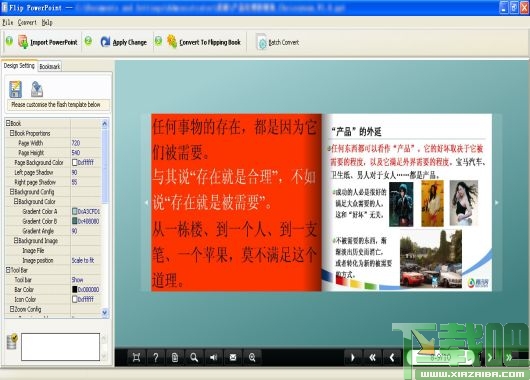Toggle the sound speaker icon

pos(214,357)
